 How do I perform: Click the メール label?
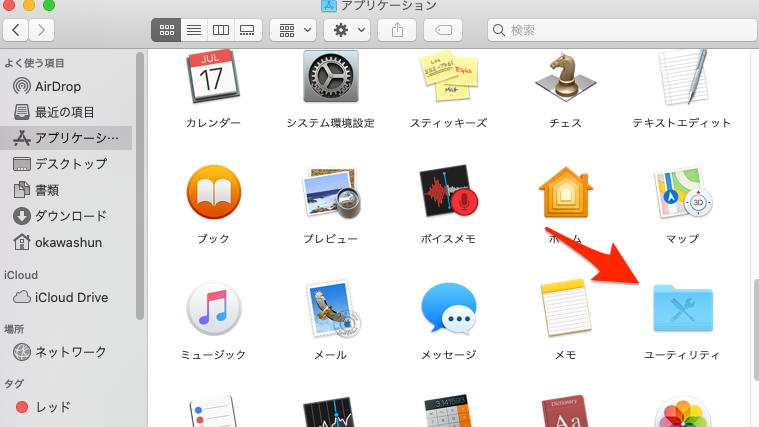331,355
